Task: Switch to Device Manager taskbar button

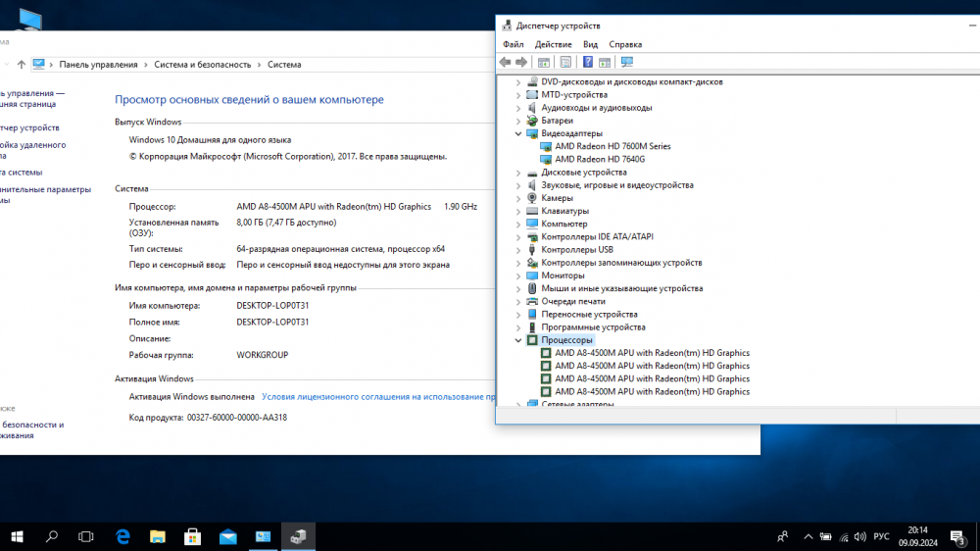Action: point(298,536)
